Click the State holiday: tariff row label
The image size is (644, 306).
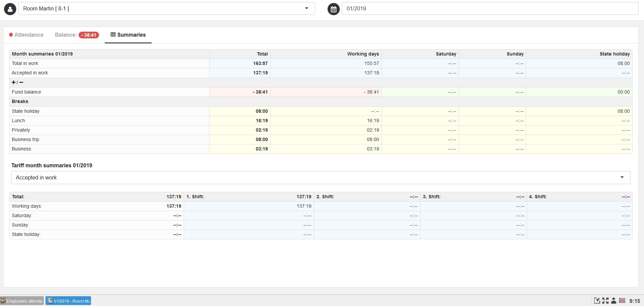click(26, 234)
